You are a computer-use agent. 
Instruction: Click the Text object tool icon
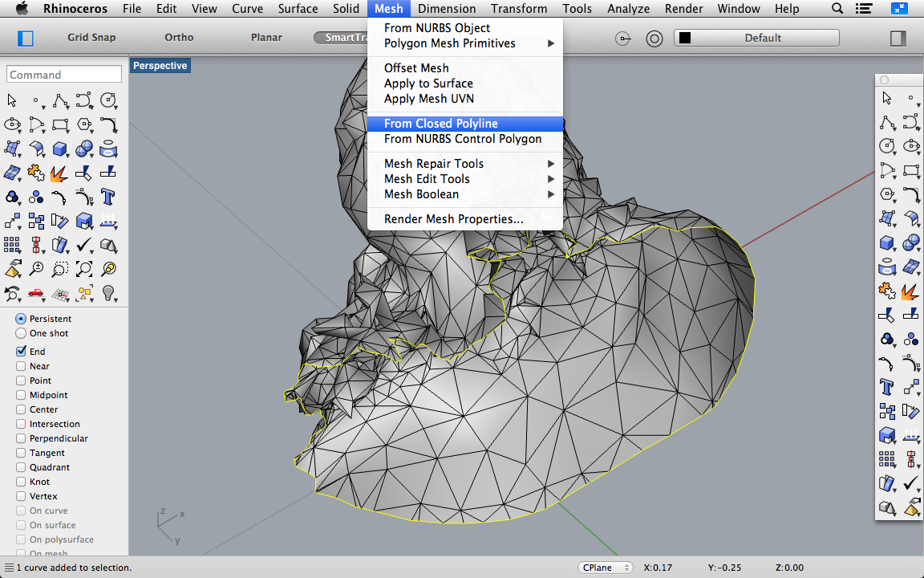(x=108, y=197)
